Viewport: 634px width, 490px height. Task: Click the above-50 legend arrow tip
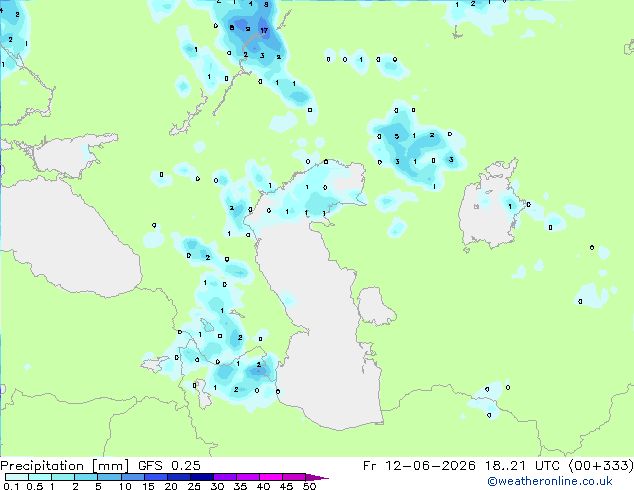pyautogui.click(x=317, y=478)
